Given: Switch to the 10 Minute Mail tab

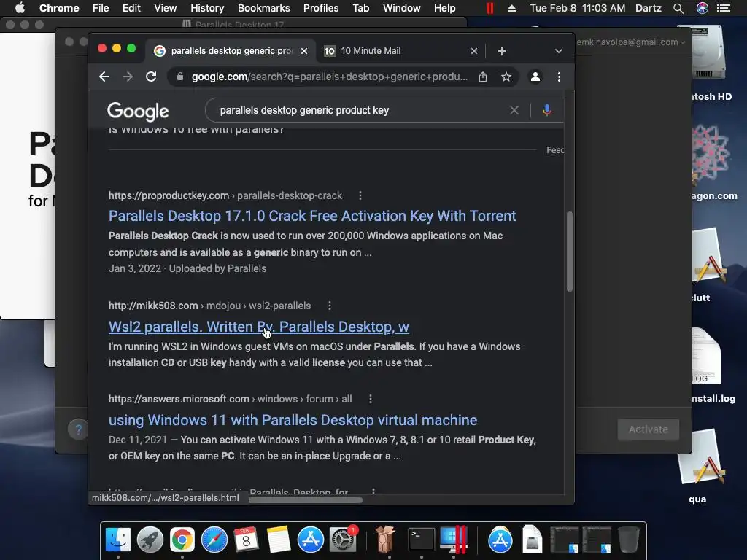Looking at the screenshot, I should pos(400,51).
